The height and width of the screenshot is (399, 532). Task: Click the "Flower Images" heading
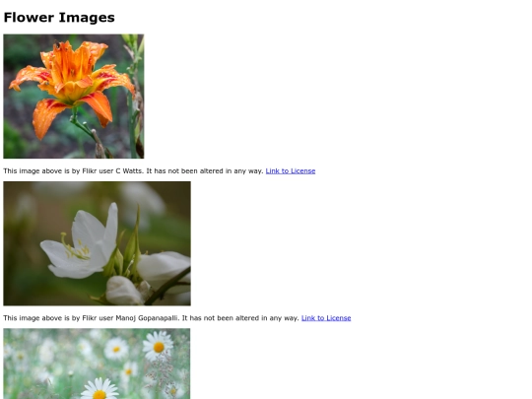click(x=59, y=18)
